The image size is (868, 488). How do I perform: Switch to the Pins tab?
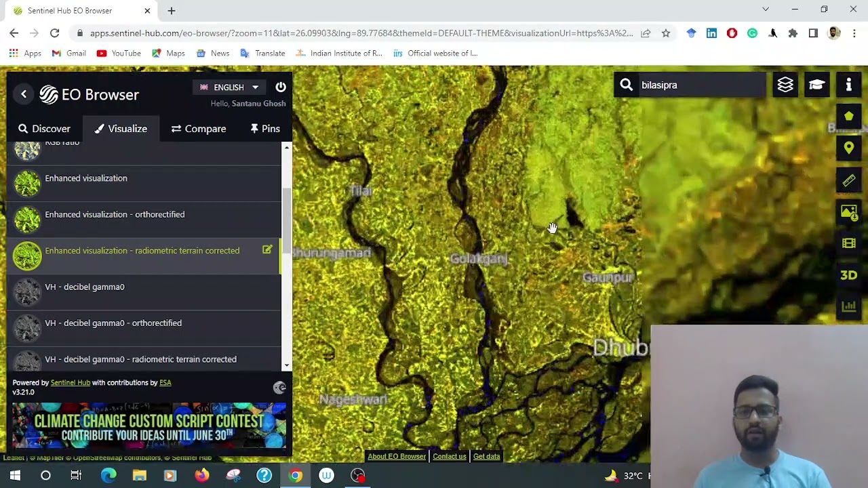(264, 129)
